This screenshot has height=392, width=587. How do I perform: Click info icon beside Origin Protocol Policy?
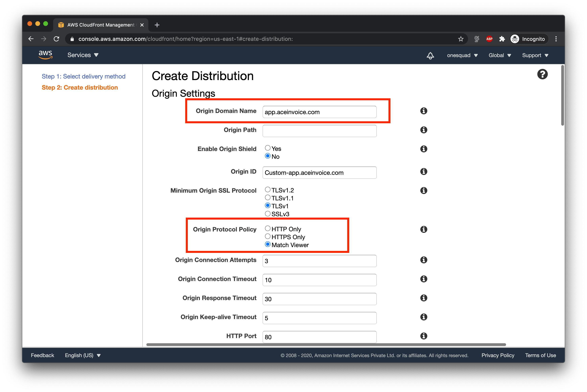(423, 229)
